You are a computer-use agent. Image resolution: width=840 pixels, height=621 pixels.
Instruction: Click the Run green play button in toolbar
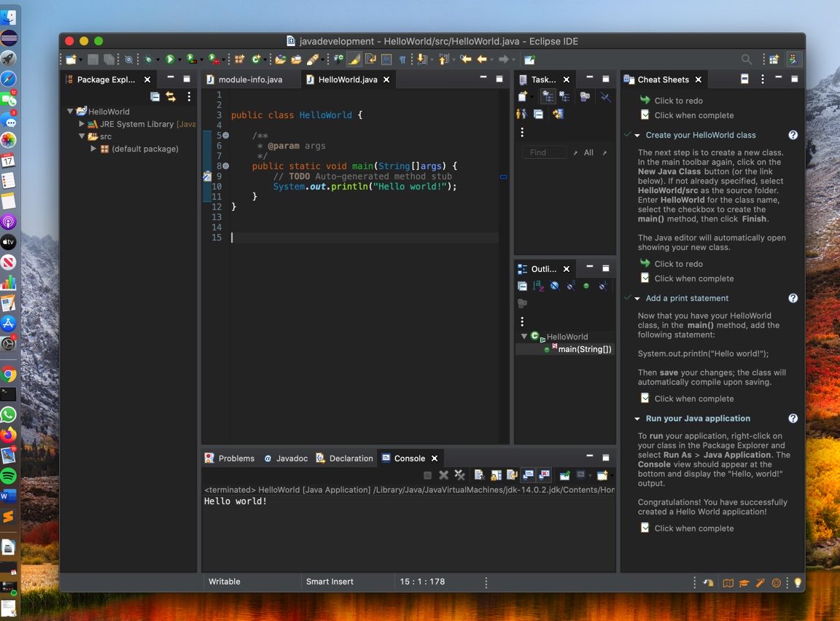(170, 60)
